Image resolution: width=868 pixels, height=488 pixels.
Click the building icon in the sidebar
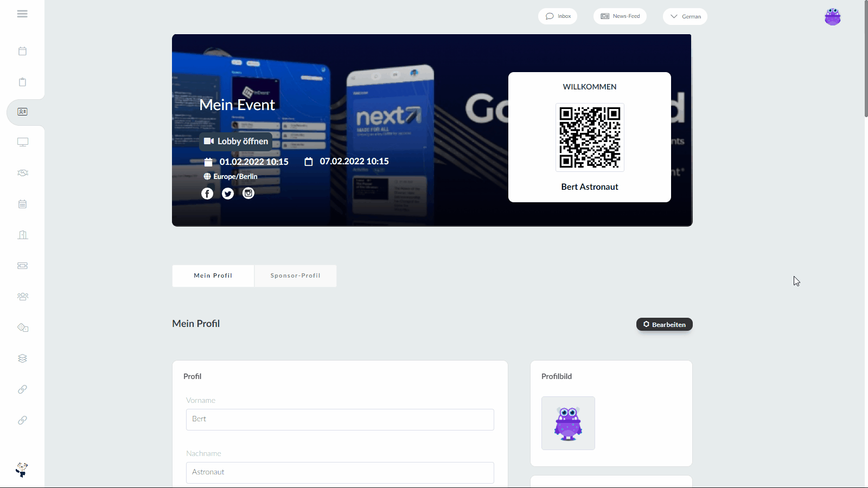click(x=22, y=235)
